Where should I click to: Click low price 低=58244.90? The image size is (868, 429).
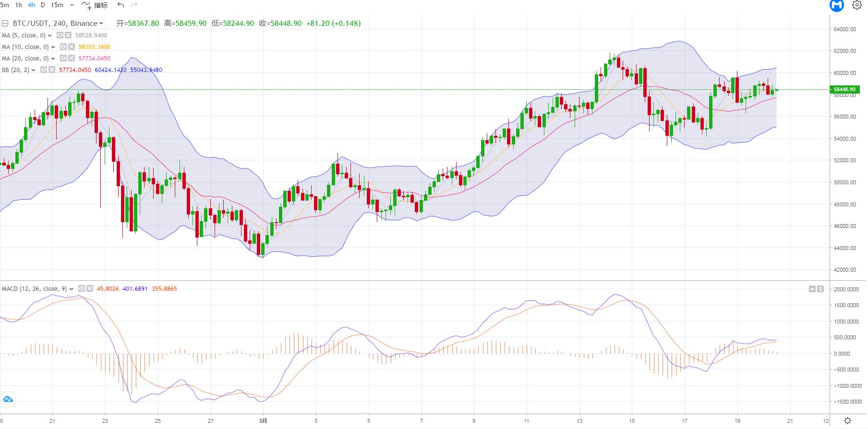233,24
